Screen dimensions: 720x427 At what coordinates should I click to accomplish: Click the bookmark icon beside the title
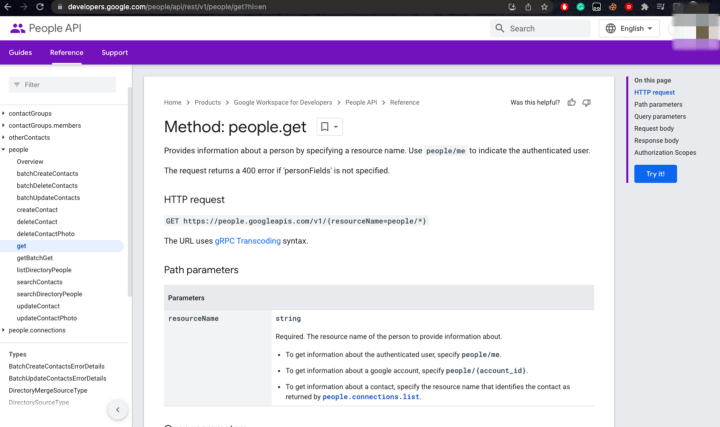[325, 127]
